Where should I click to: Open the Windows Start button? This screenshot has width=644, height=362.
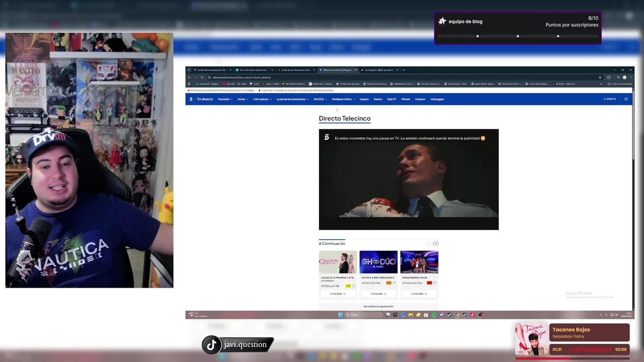coord(340,315)
